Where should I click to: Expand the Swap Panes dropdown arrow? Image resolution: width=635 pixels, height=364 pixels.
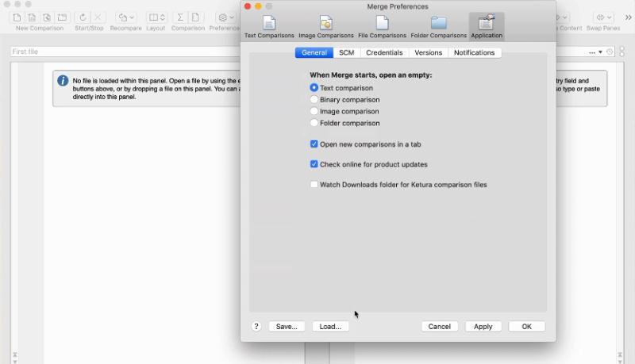(x=609, y=17)
